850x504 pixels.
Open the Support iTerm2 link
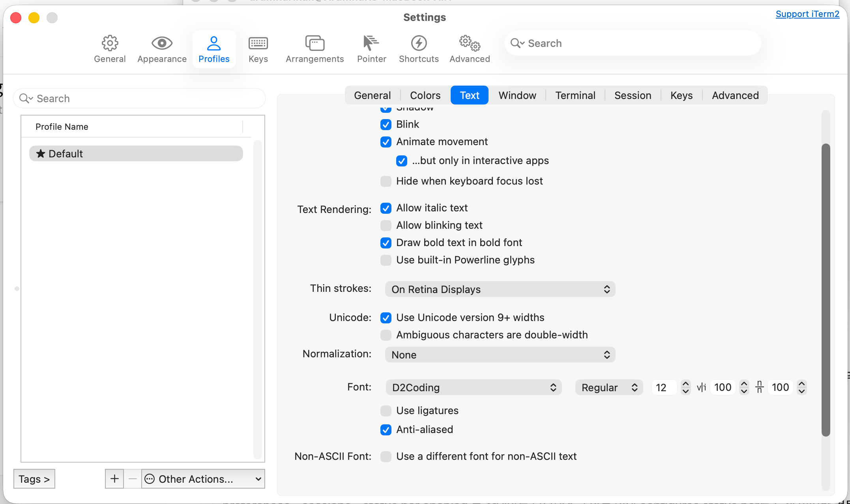[807, 14]
